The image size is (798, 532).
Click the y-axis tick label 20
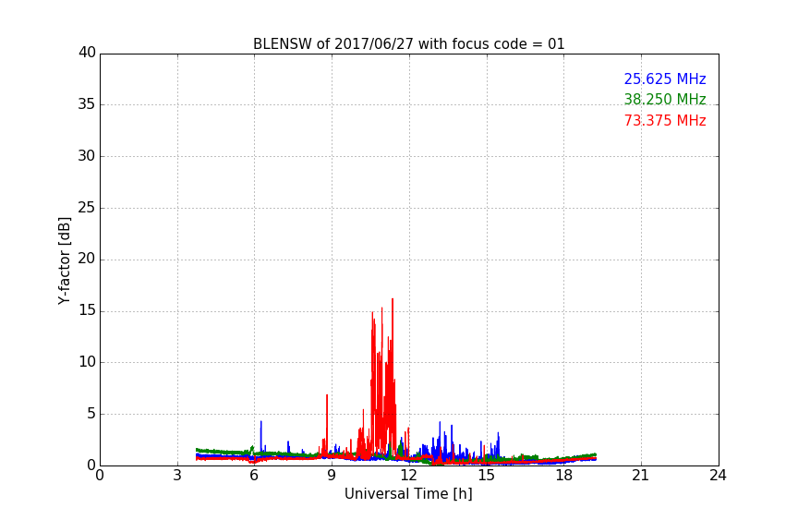(87, 259)
